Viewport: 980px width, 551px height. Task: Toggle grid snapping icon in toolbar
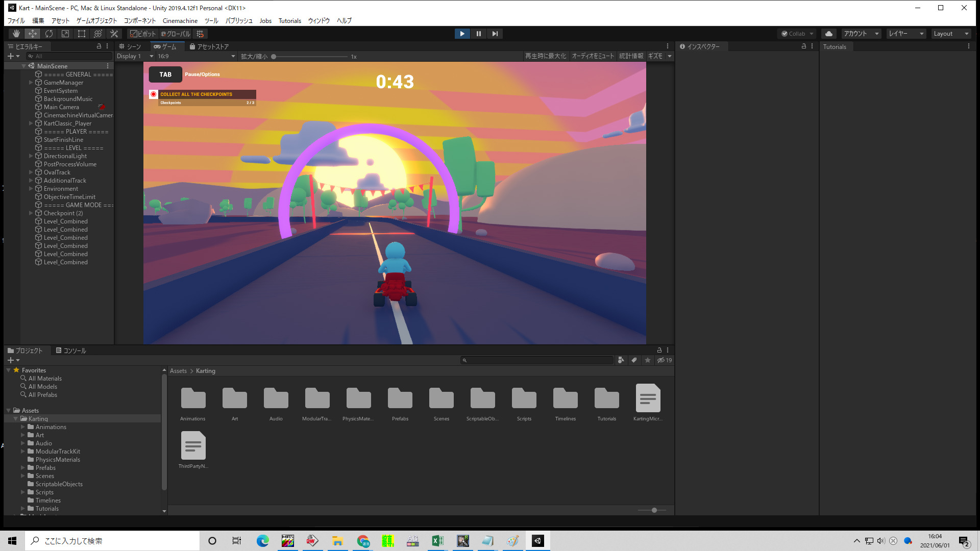(x=200, y=34)
